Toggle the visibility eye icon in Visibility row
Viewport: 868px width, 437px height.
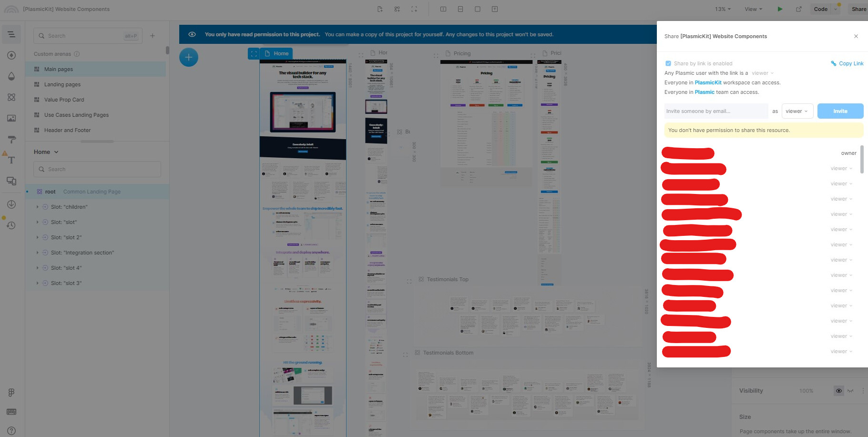coord(838,391)
